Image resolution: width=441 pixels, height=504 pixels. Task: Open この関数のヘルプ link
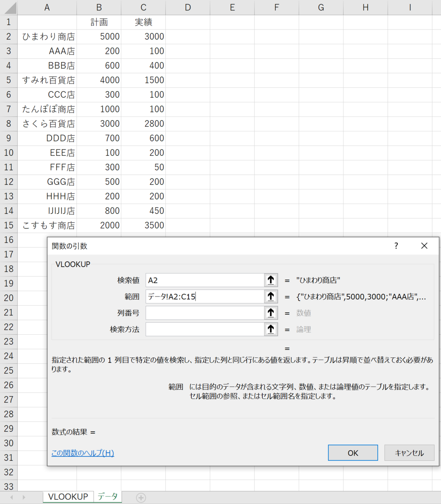point(84,453)
